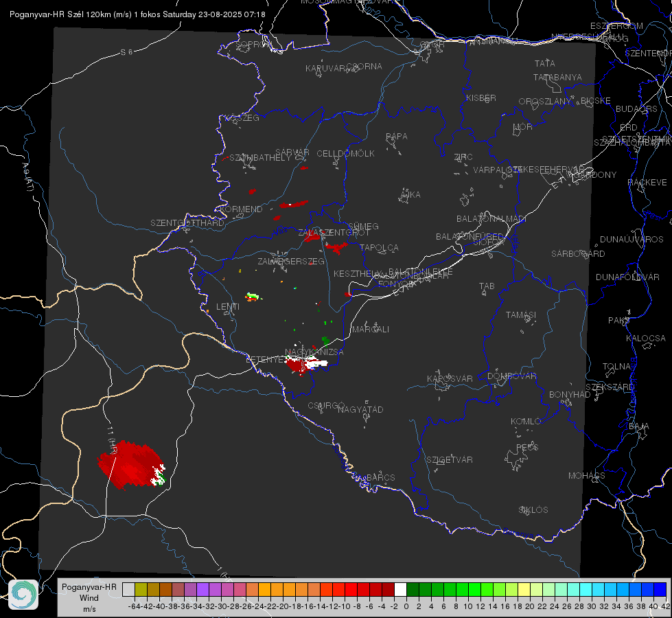This screenshot has height=618, width=672.
Task: Click the Poganyvar-HR Wind legend label
Action: 89,597
